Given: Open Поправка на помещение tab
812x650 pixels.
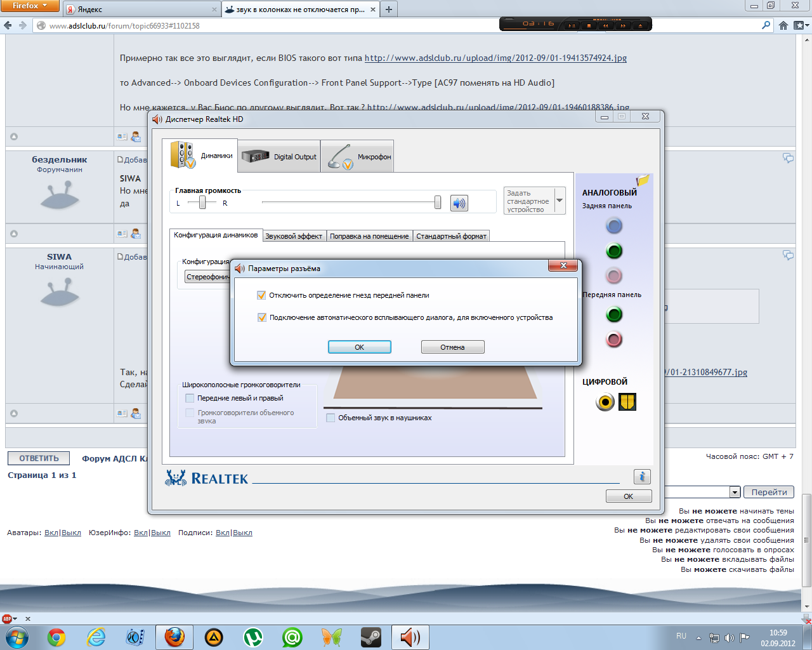Looking at the screenshot, I should [x=369, y=236].
